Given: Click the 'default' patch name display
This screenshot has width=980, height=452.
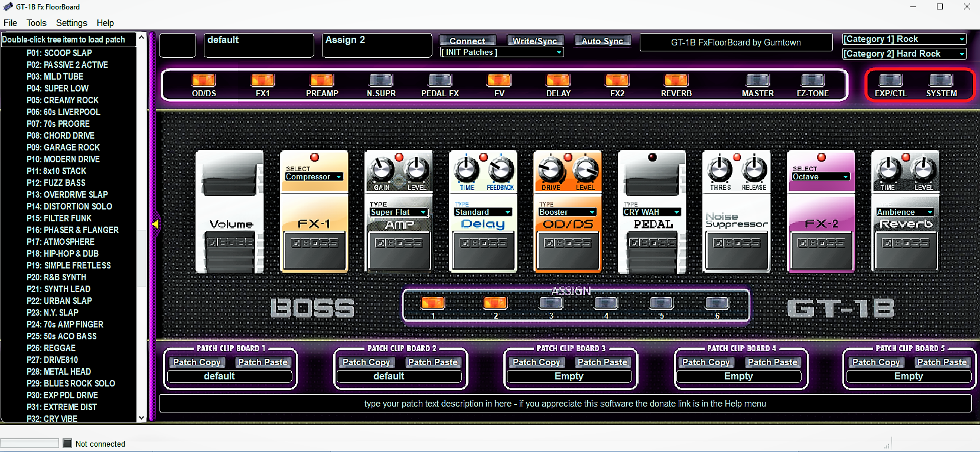Looking at the screenshot, I should (259, 45).
